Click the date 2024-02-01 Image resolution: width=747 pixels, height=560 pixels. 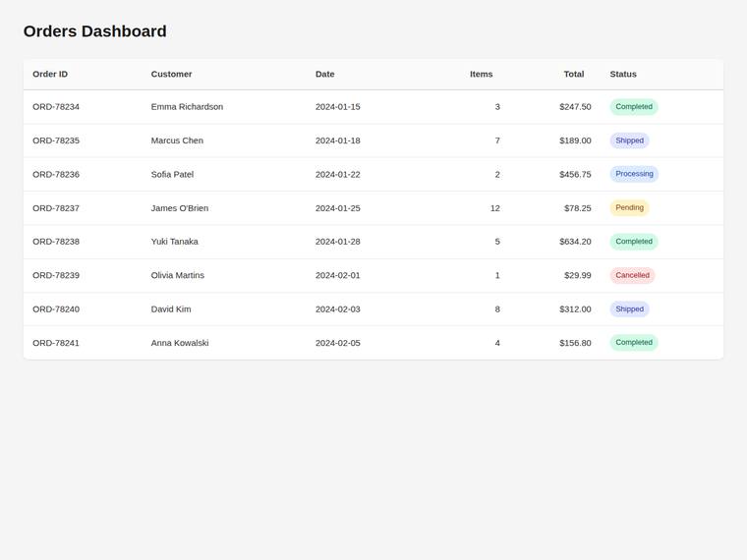click(338, 275)
